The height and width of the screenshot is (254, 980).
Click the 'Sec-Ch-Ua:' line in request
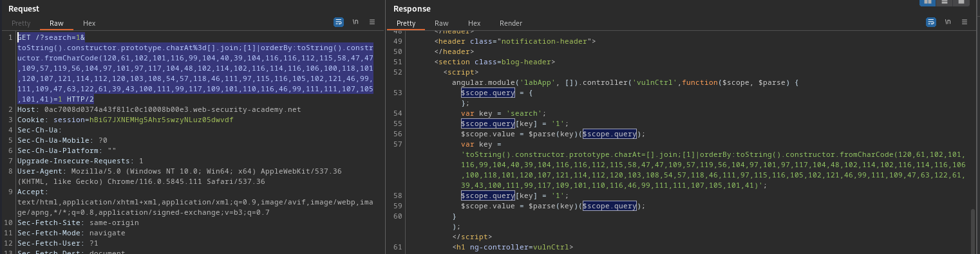coord(40,130)
